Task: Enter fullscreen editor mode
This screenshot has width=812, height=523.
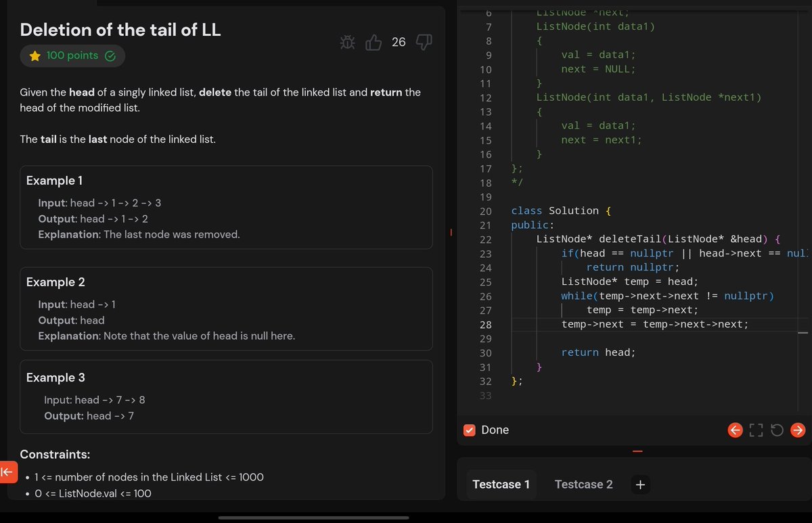Action: 756,430
